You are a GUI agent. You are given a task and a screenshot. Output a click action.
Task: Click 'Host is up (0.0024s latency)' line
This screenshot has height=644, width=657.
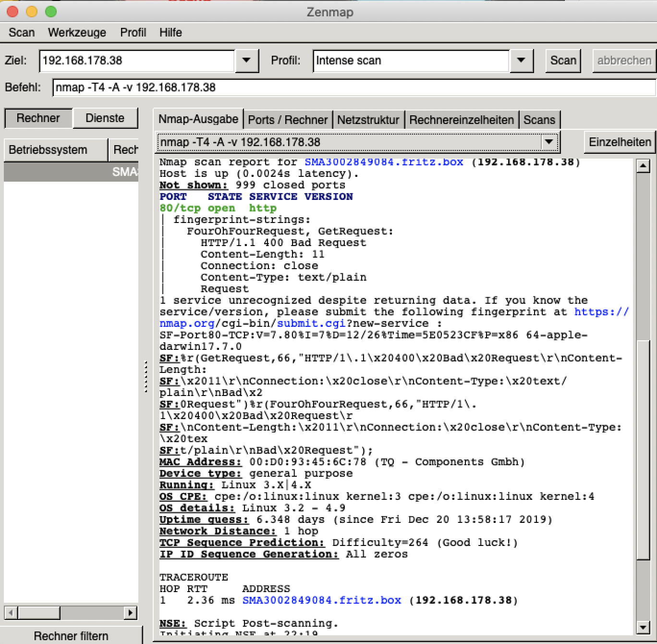(259, 173)
